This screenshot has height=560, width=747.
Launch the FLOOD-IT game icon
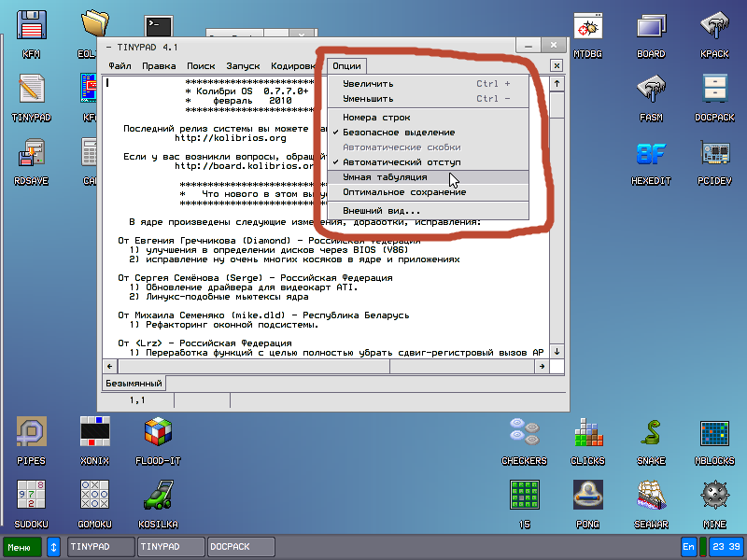(158, 434)
